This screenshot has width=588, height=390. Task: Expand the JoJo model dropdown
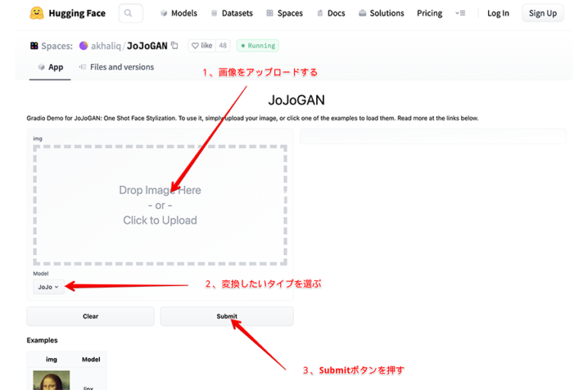coord(48,287)
